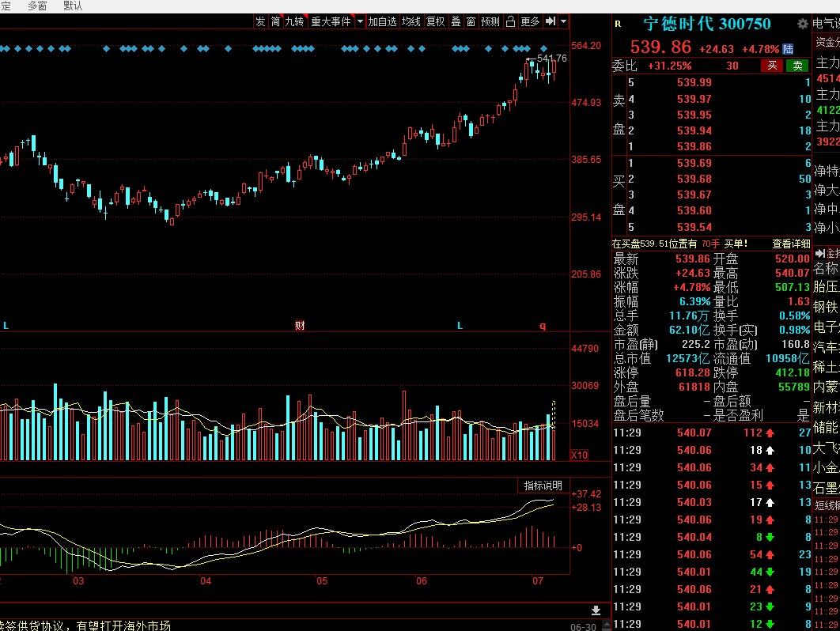The image size is (840, 631).
Task: Click the 06-30 date label
Action: 583,627
